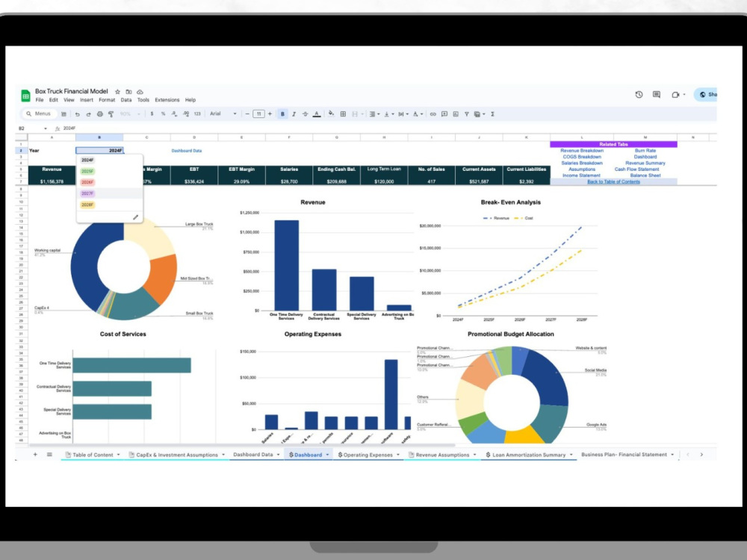
Task: Click the Menus search box
Action: tap(39, 114)
